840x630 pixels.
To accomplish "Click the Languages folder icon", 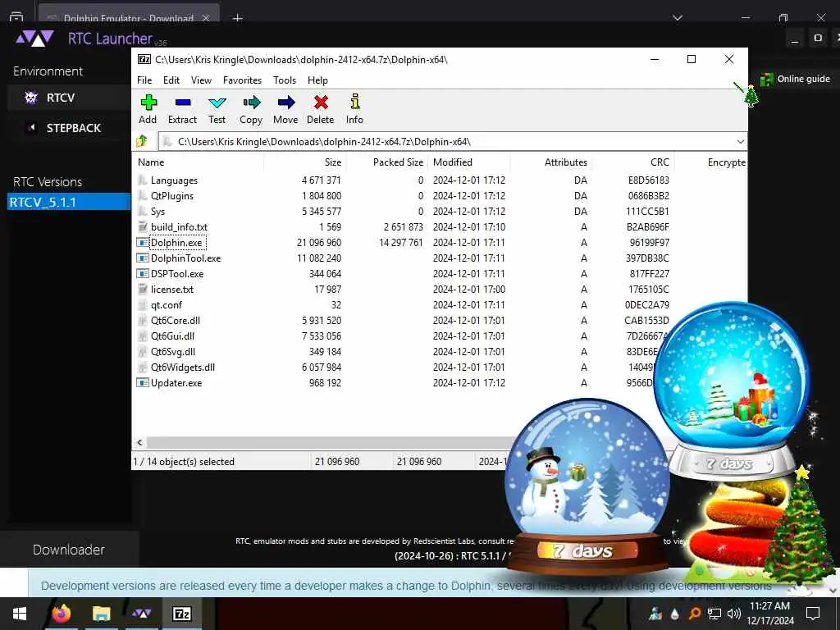I will coord(143,180).
